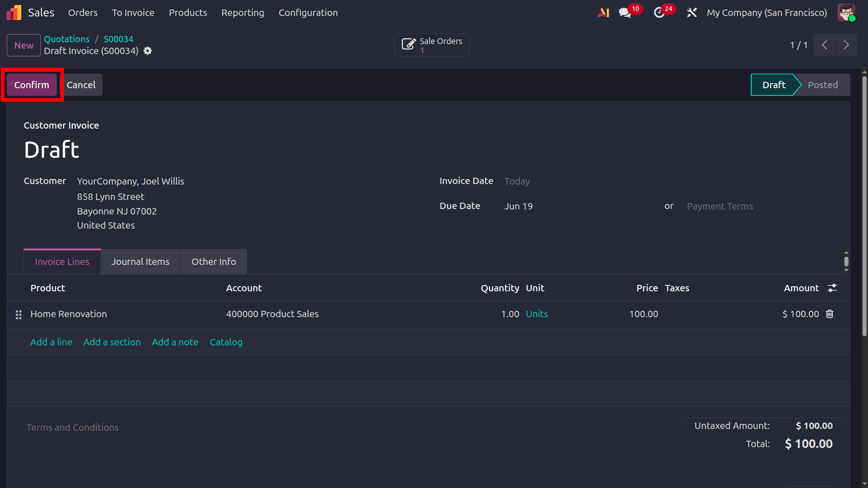
Task: Open the column settings adjust icon
Action: [832, 288]
